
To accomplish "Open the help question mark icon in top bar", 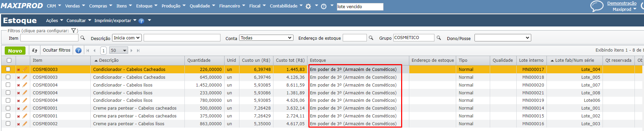I will pyautogui.click(x=324, y=6).
